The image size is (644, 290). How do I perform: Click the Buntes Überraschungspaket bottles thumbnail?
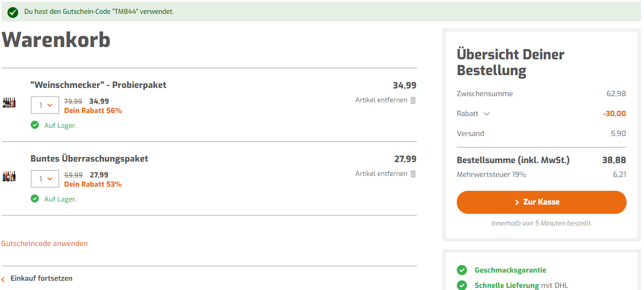[9, 176]
